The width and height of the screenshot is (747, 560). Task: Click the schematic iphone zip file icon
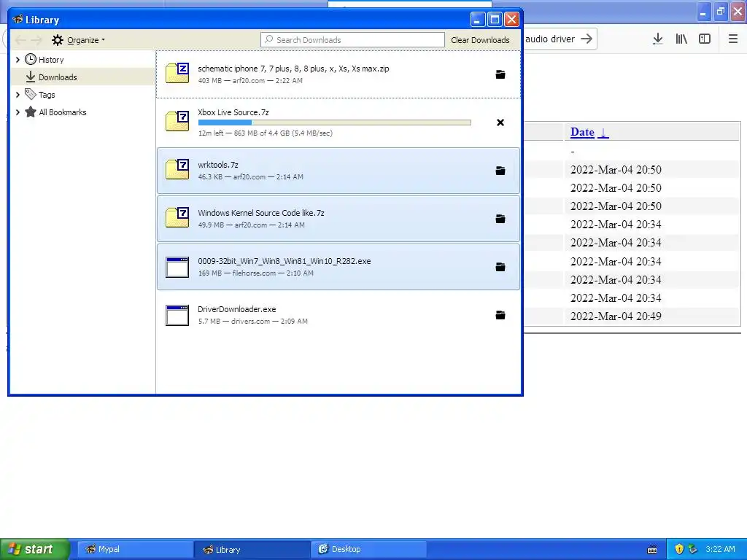177,74
